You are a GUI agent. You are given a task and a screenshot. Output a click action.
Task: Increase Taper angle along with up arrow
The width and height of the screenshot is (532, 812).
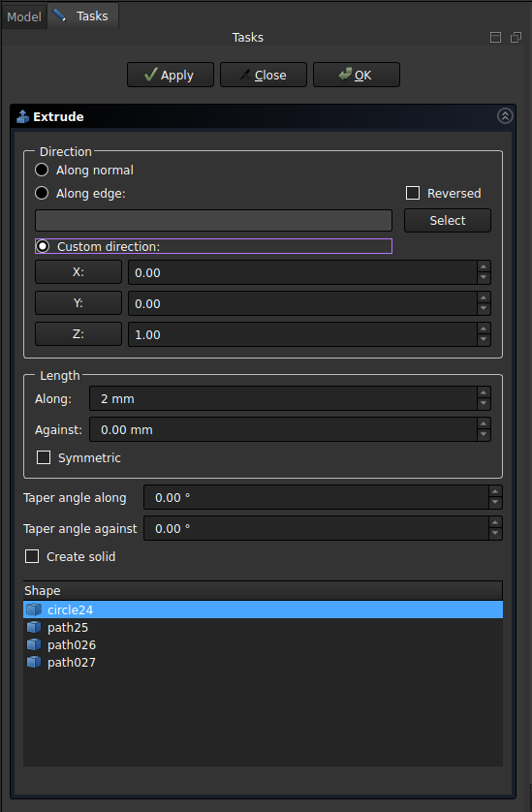495,491
